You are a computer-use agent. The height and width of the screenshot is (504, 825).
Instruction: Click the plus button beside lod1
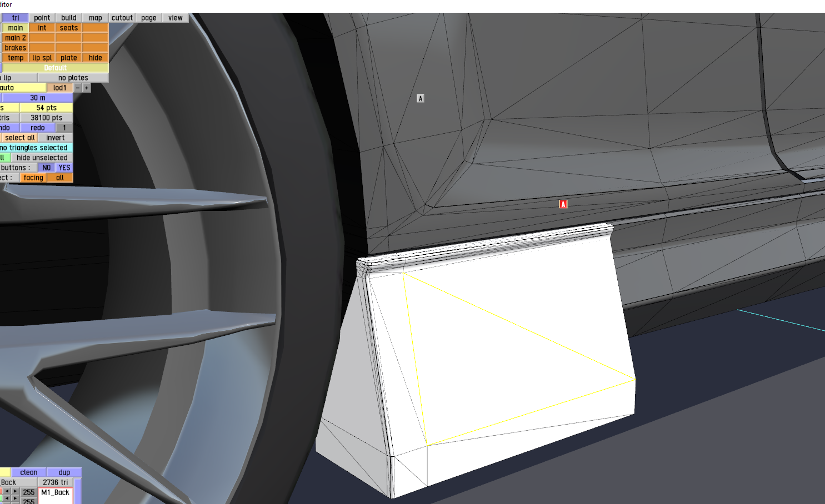coord(86,88)
